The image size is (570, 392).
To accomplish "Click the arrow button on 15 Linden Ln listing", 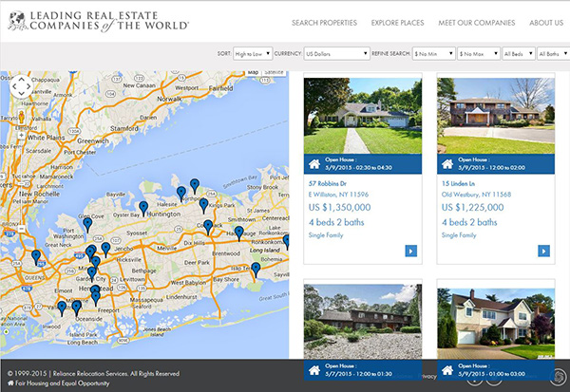I will 543,251.
